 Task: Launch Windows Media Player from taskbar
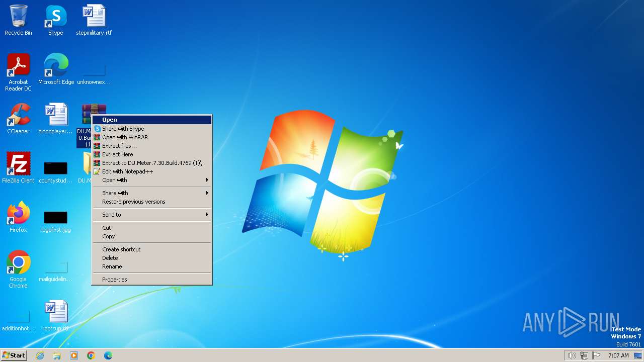[x=74, y=355]
